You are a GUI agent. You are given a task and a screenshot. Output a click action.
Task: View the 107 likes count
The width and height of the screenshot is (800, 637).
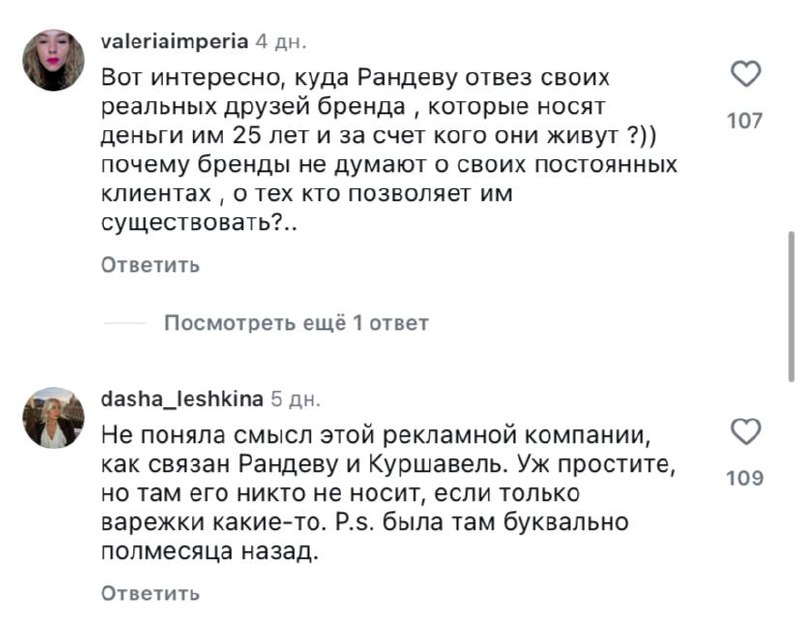pos(744,122)
